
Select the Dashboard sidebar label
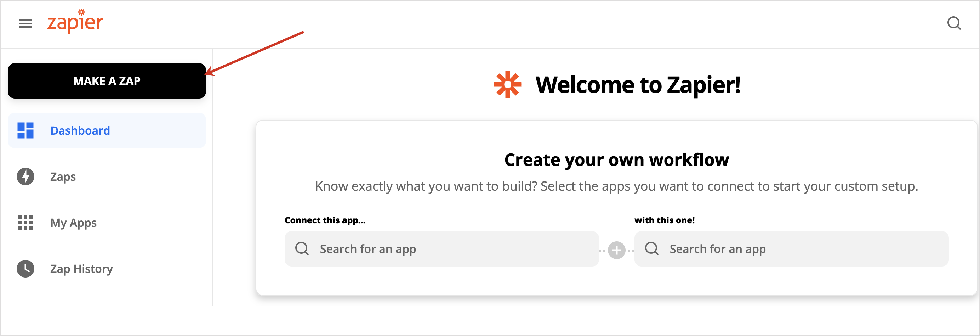(80, 131)
